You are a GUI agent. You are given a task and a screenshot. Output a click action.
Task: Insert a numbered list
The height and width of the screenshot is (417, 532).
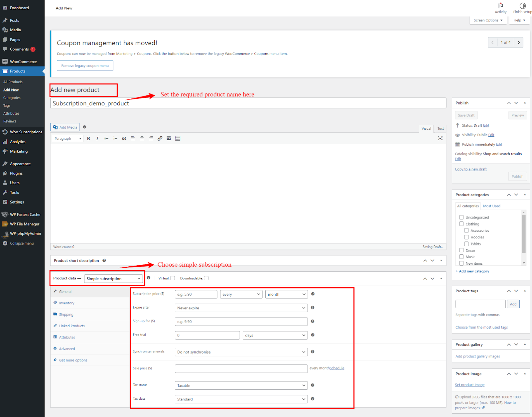(115, 138)
